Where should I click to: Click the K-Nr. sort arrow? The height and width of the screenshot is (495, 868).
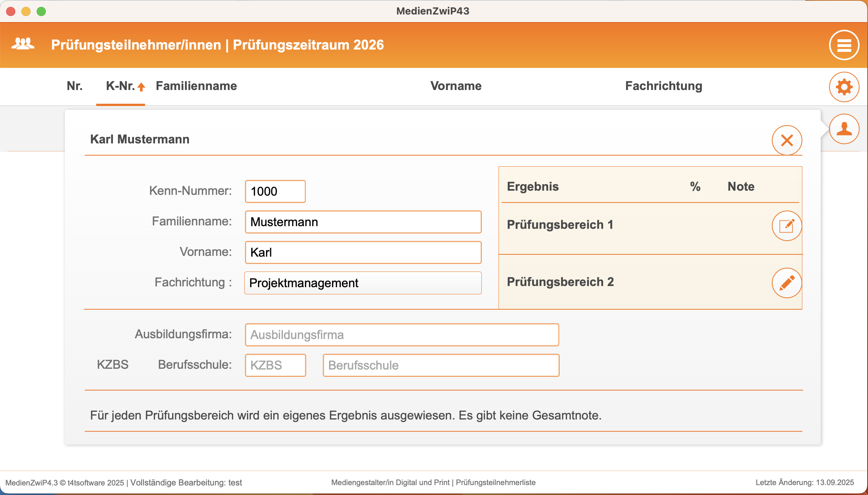click(141, 87)
